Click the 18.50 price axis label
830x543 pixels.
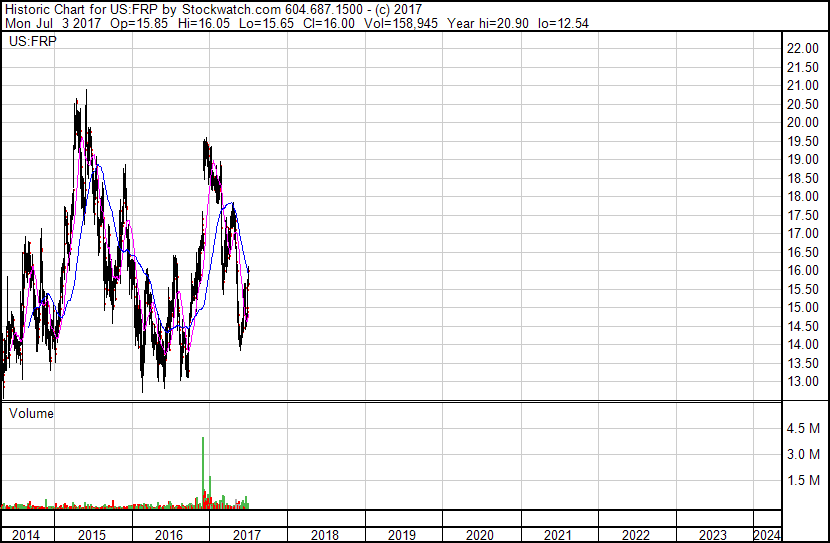[x=802, y=178]
